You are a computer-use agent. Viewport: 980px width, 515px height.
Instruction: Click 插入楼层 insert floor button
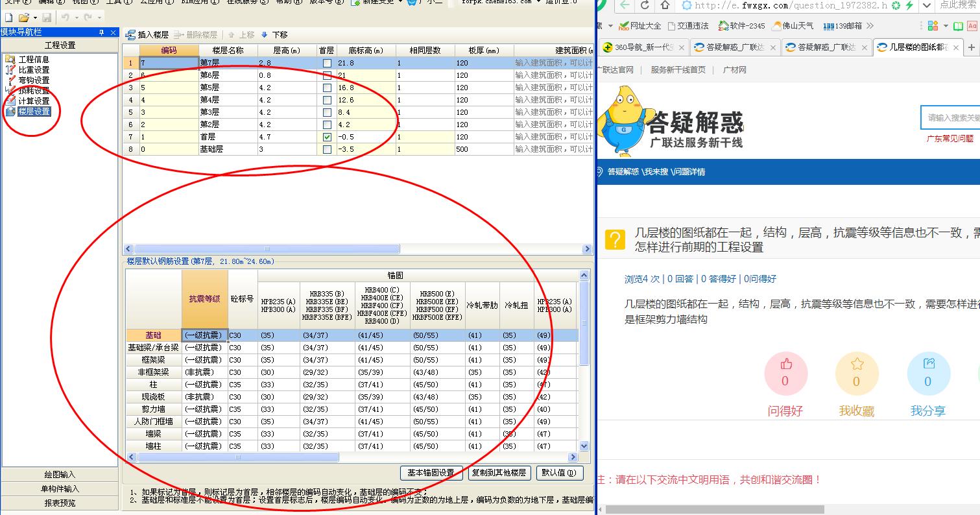point(147,34)
